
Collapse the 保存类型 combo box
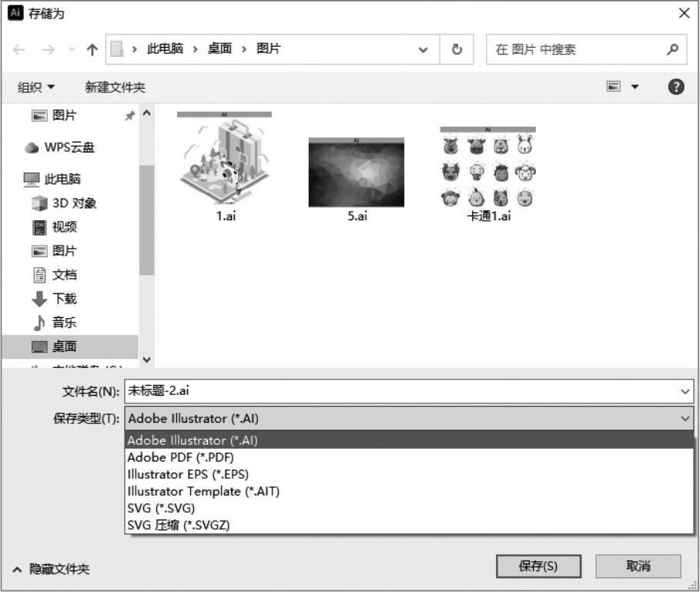tap(409, 419)
